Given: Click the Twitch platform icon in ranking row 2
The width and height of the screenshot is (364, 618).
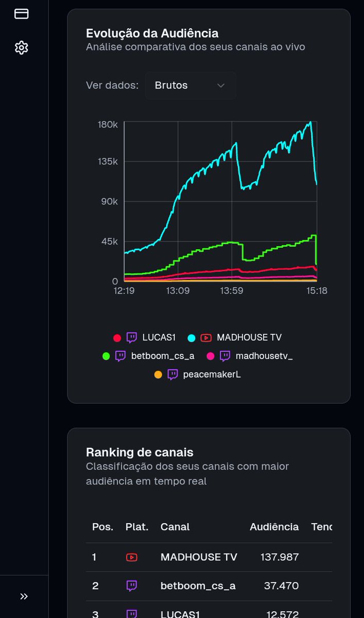Looking at the screenshot, I should [x=132, y=586].
